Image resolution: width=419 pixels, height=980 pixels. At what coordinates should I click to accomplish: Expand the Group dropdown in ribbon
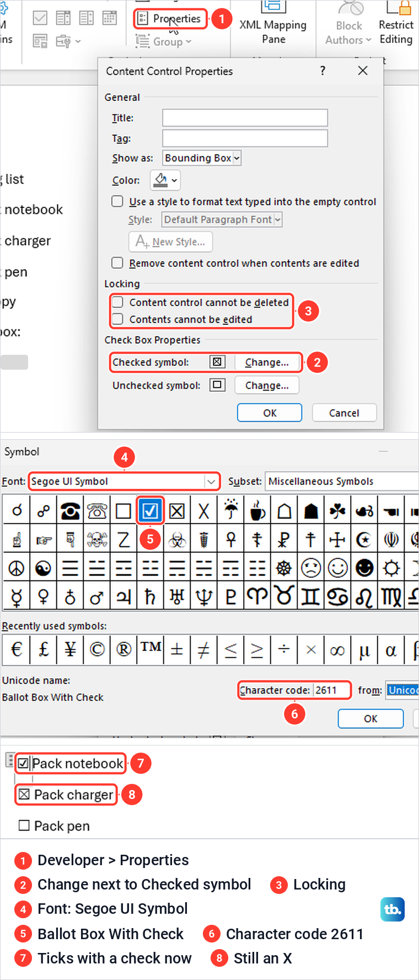pos(164,41)
